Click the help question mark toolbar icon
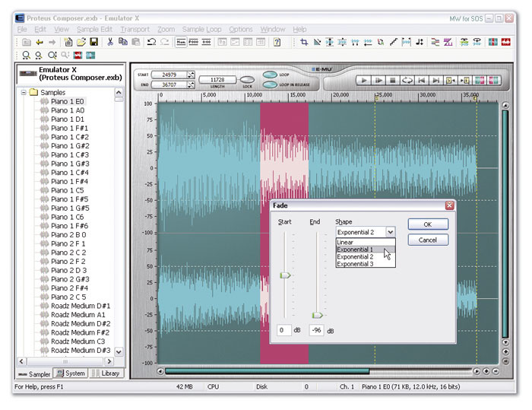The image size is (532, 410). (x=277, y=42)
